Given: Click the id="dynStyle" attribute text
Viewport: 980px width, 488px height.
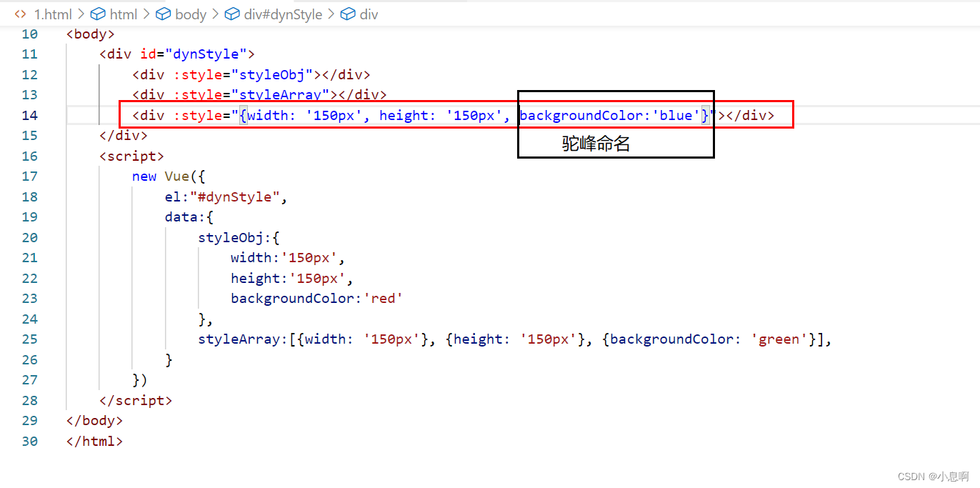Looking at the screenshot, I should coord(193,54).
